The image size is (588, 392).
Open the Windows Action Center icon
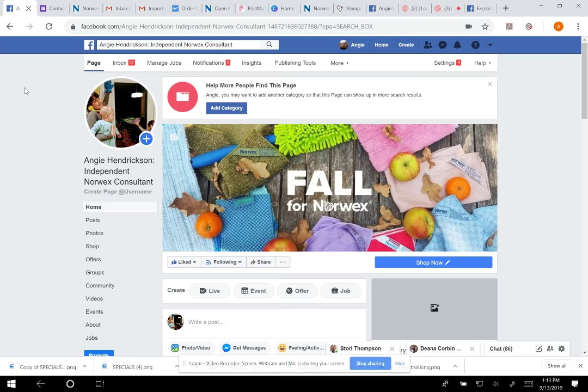point(574,383)
